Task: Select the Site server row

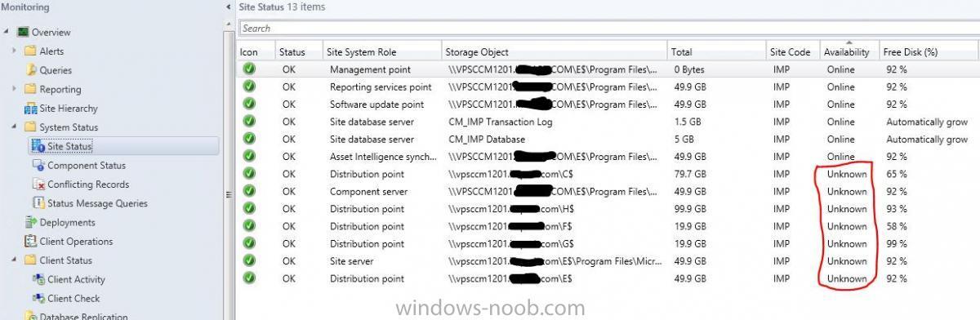Action: tap(608, 261)
